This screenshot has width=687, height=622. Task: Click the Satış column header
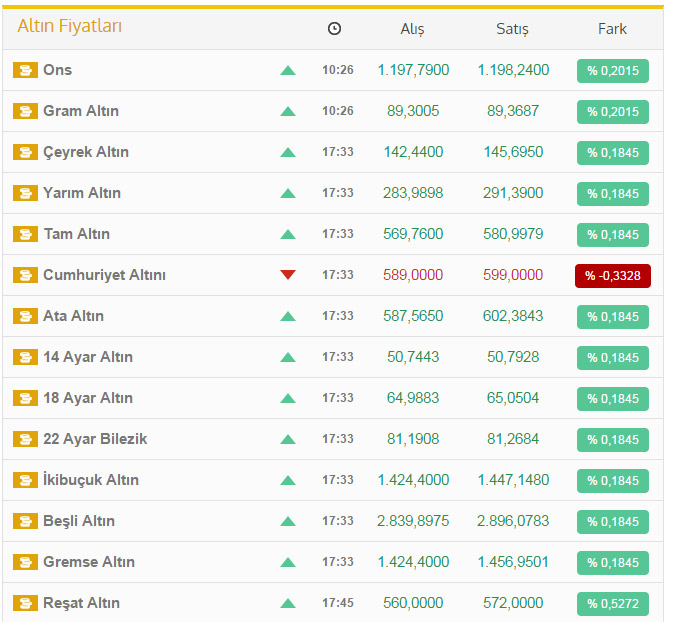pos(512,29)
